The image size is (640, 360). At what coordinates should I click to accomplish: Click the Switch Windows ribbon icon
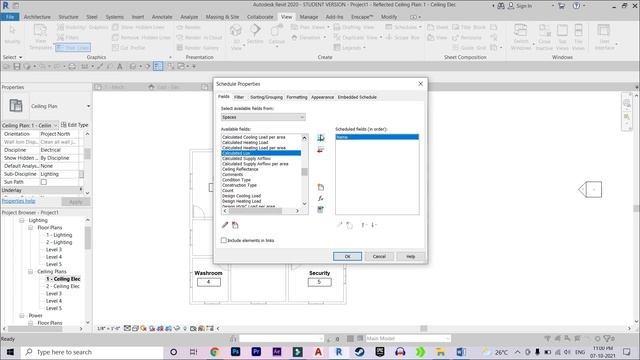pyautogui.click(x=521, y=37)
